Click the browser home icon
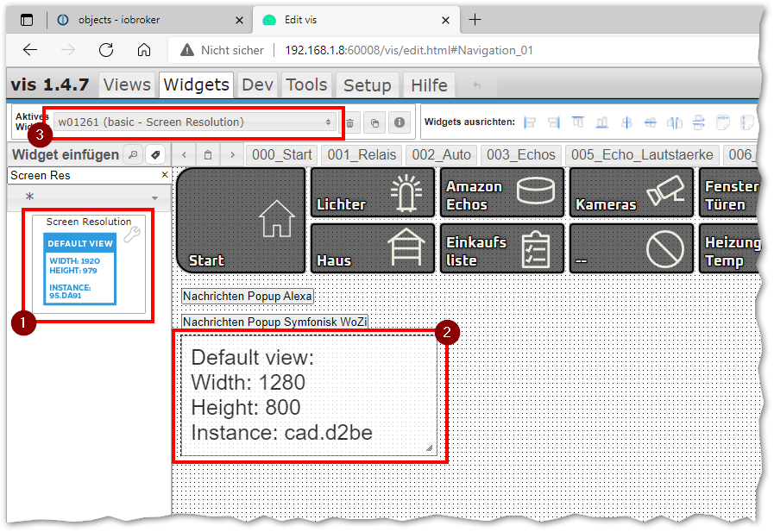Image resolution: width=774 pixels, height=532 pixels. [144, 50]
